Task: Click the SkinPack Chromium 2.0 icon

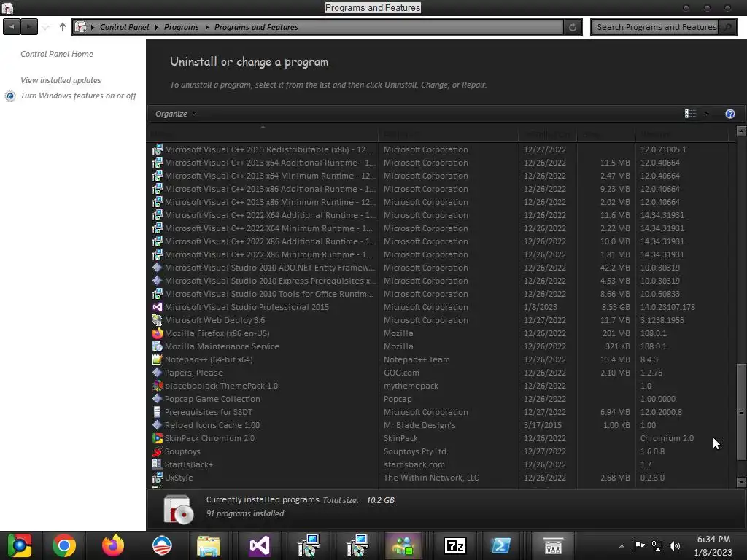Action: (158, 438)
